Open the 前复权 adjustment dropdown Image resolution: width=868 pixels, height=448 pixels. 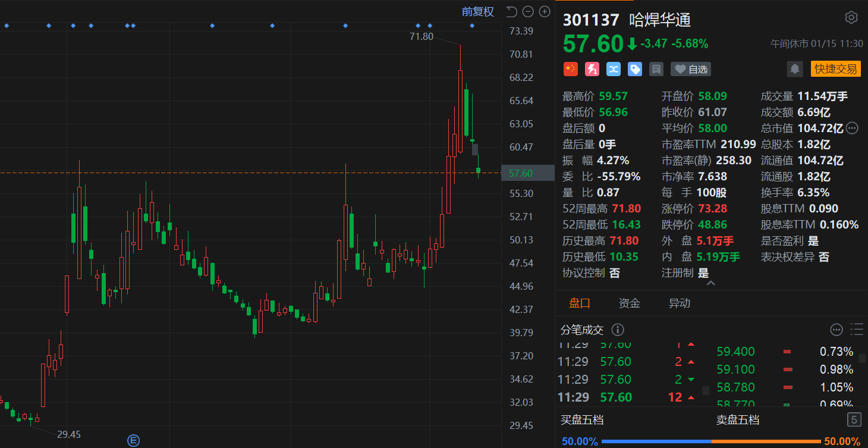tap(477, 11)
